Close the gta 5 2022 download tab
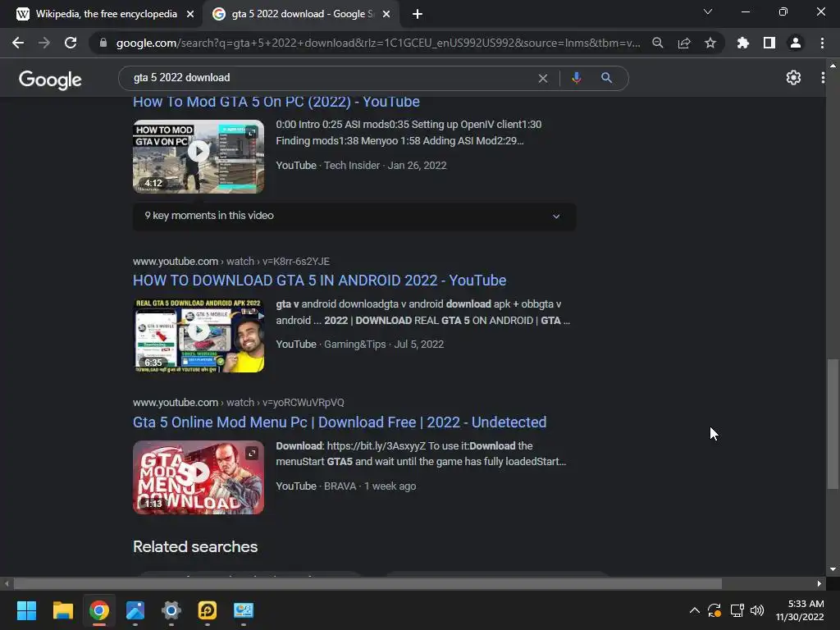This screenshot has height=630, width=840. (386, 14)
